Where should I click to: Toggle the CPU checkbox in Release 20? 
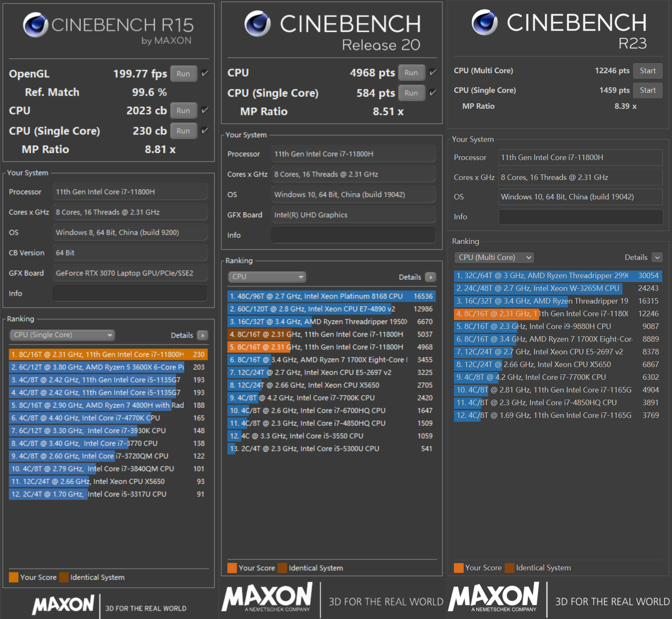pyautogui.click(x=433, y=72)
